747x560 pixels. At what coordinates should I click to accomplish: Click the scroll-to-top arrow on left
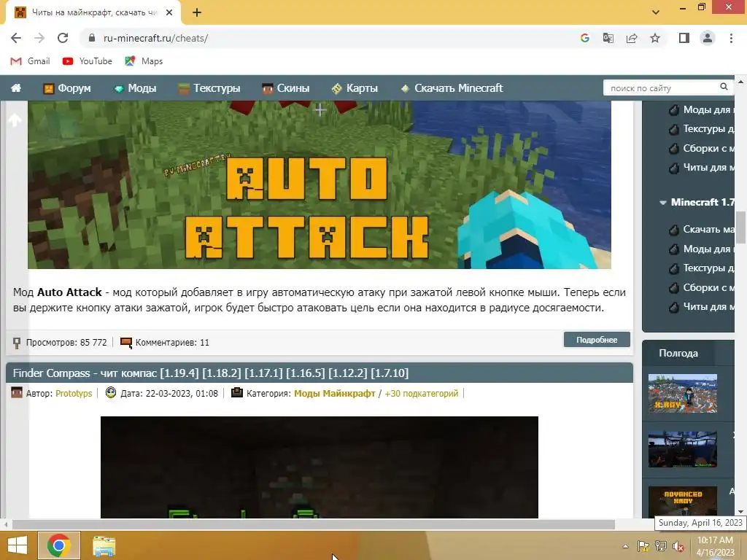[15, 120]
